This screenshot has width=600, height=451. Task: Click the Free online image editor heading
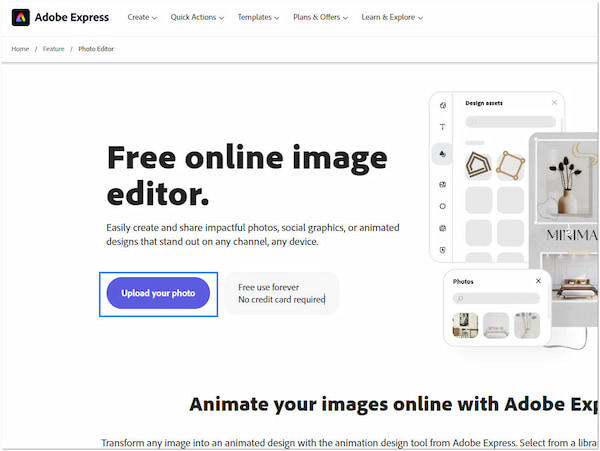tap(248, 175)
